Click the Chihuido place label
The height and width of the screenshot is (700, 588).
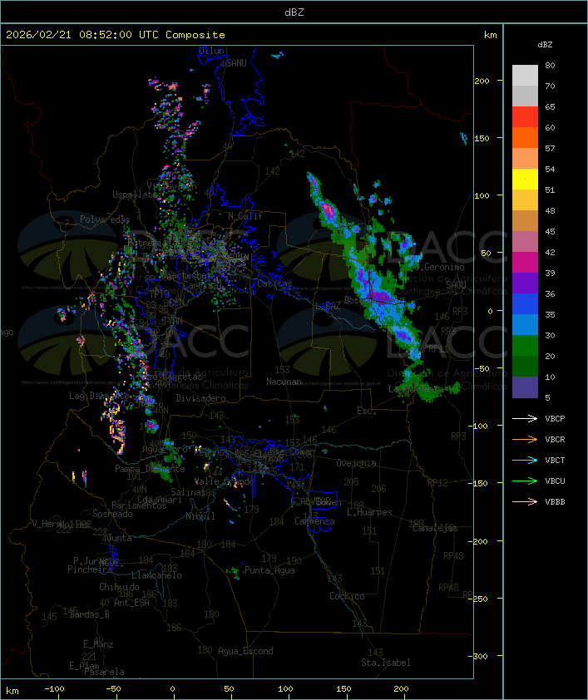coord(119,587)
